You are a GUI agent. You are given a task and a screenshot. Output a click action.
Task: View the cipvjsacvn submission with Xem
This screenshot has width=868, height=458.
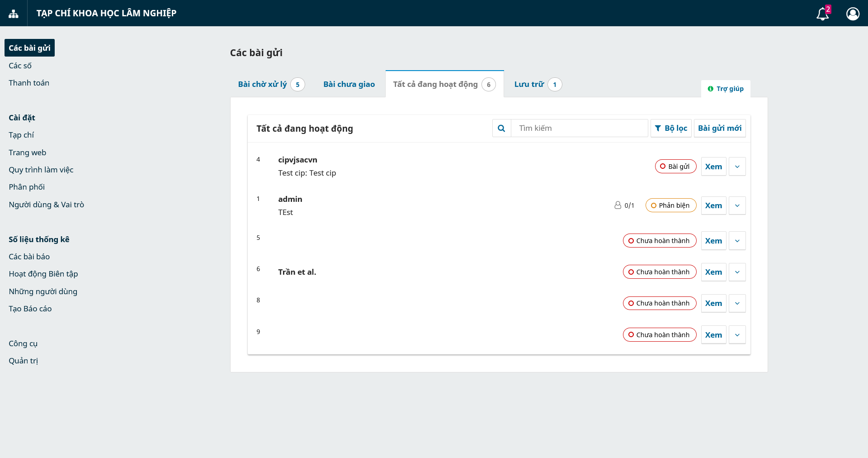[713, 167]
